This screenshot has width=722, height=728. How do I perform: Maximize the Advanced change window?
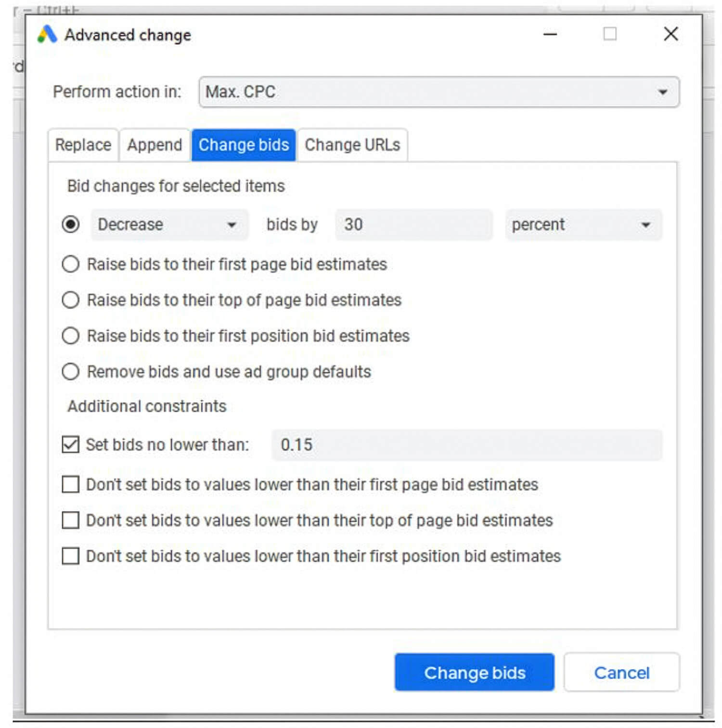[609, 34]
